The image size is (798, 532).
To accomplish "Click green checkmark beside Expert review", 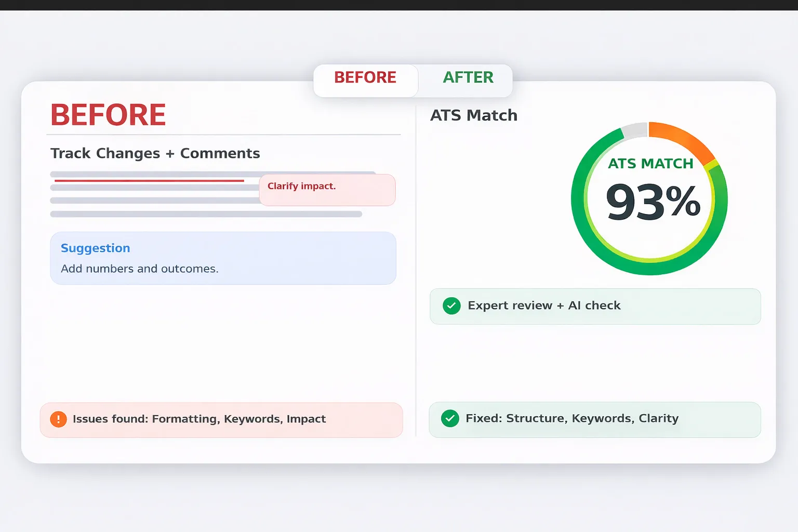I will coord(451,306).
